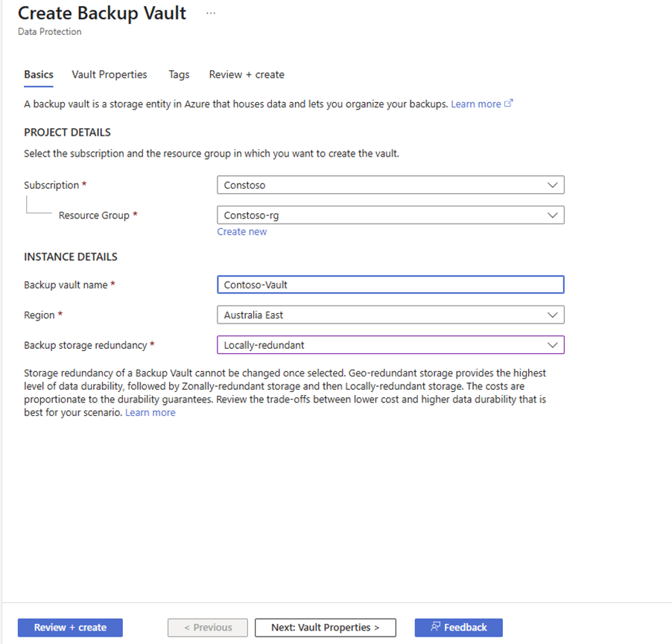The width and height of the screenshot is (672, 644).
Task: Click the Next: Vault Properties button
Action: point(325,627)
